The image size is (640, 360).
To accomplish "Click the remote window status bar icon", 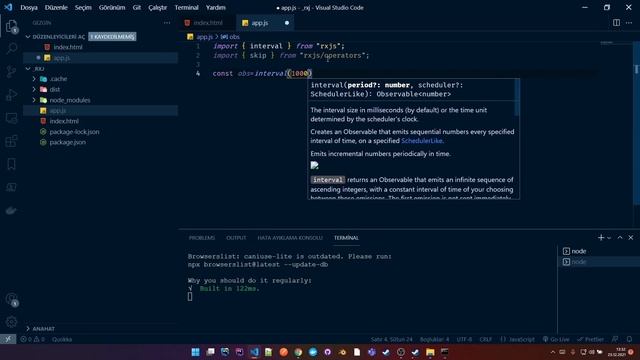I will click(x=8, y=339).
